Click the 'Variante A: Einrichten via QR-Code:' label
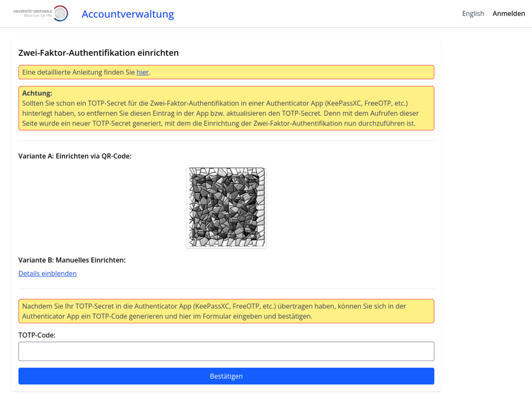 tap(75, 156)
